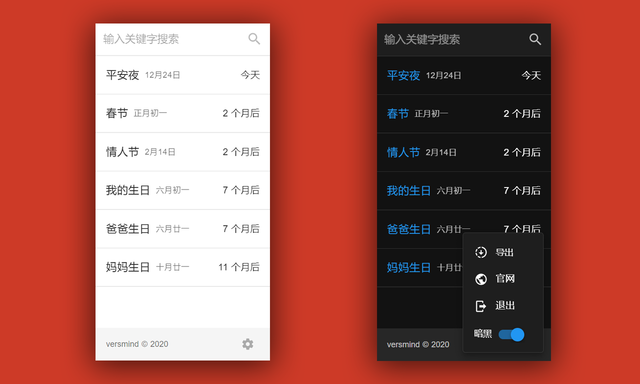Viewport: 640px width, 384px height.
Task: Click 十月廿一 date in the light panel
Action: (x=172, y=267)
